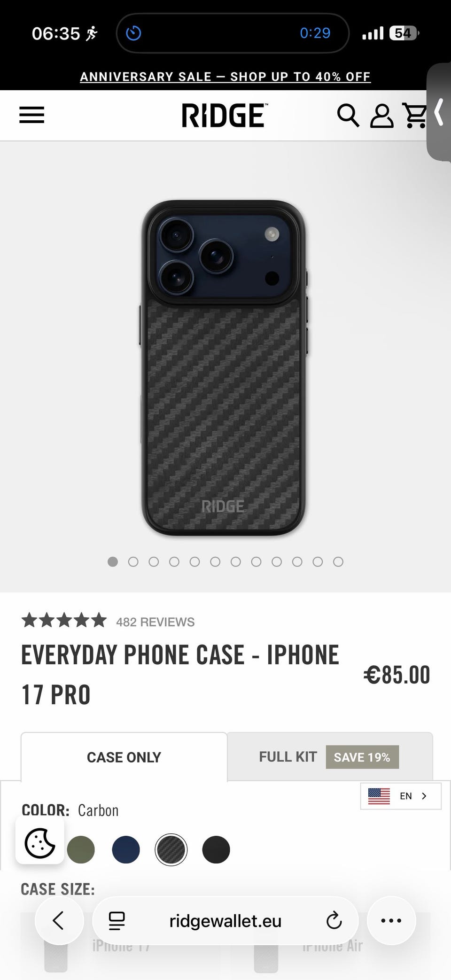The height and width of the screenshot is (980, 451).
Task: Select the last image carousel dot
Action: pos(338,562)
